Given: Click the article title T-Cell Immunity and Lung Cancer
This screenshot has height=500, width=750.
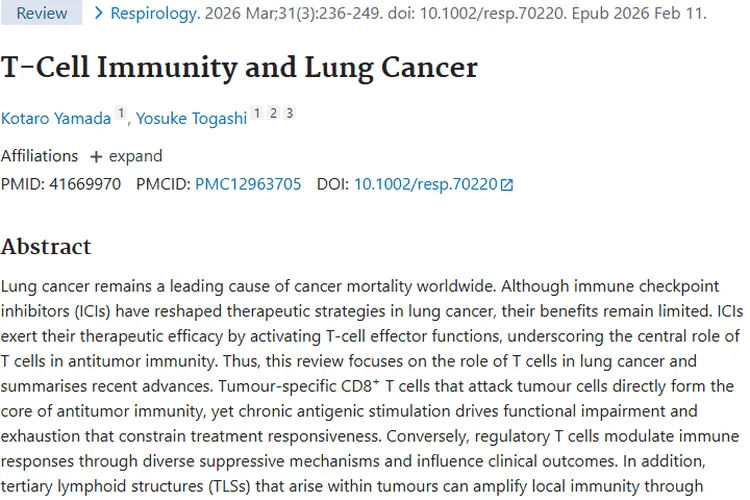Looking at the screenshot, I should click(239, 67).
